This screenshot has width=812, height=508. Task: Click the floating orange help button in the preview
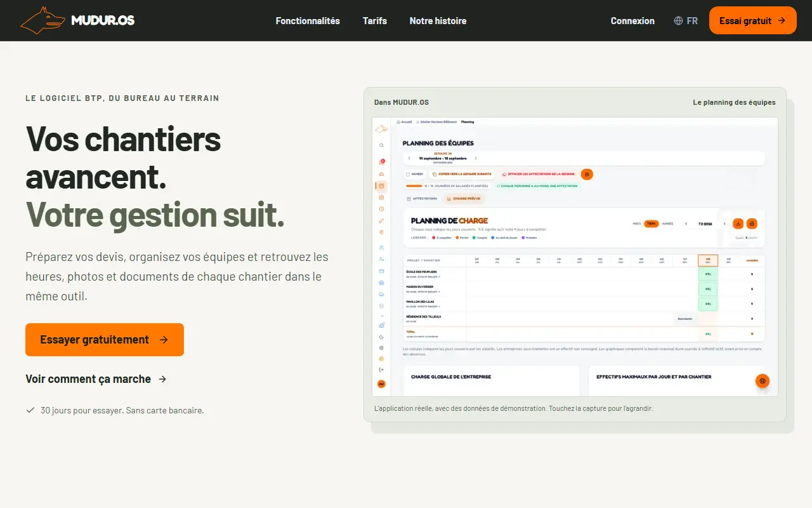(763, 381)
